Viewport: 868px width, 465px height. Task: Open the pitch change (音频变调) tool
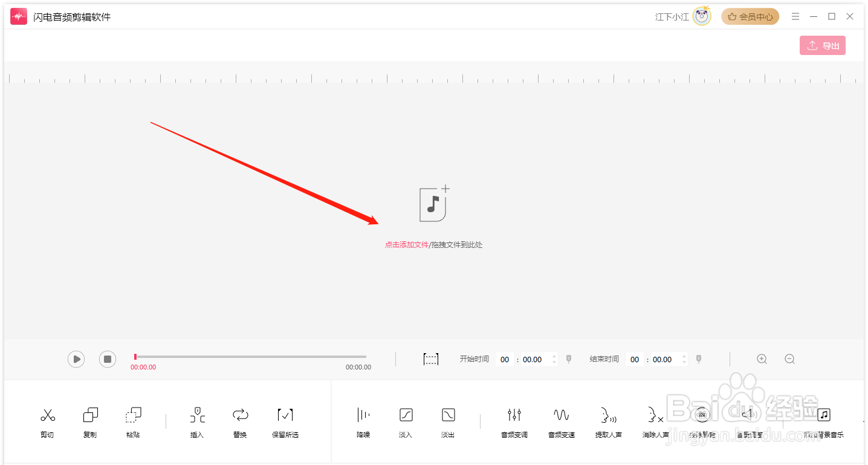tap(514, 415)
